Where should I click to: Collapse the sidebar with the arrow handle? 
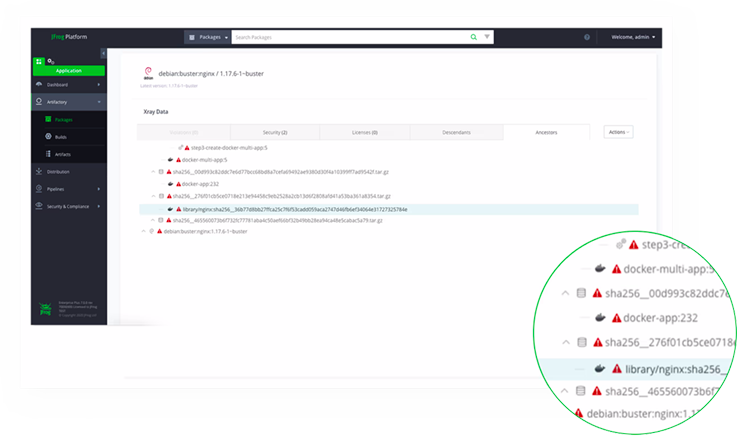103,53
